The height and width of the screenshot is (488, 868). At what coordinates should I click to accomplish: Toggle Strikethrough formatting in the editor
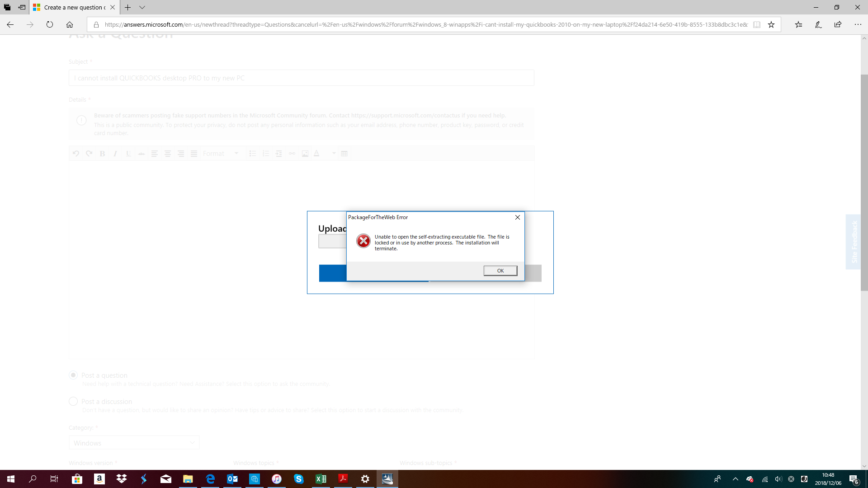[142, 154]
